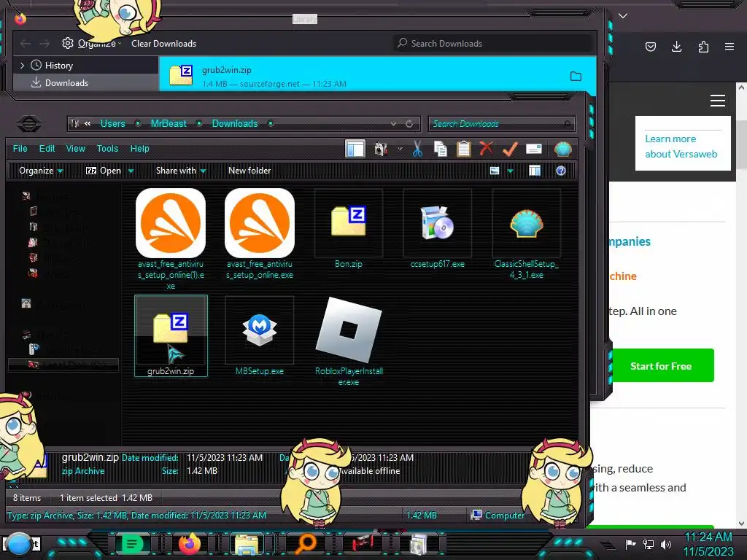Open the Library Organize gear dropdown
Image resolution: width=747 pixels, height=560 pixels.
click(91, 43)
